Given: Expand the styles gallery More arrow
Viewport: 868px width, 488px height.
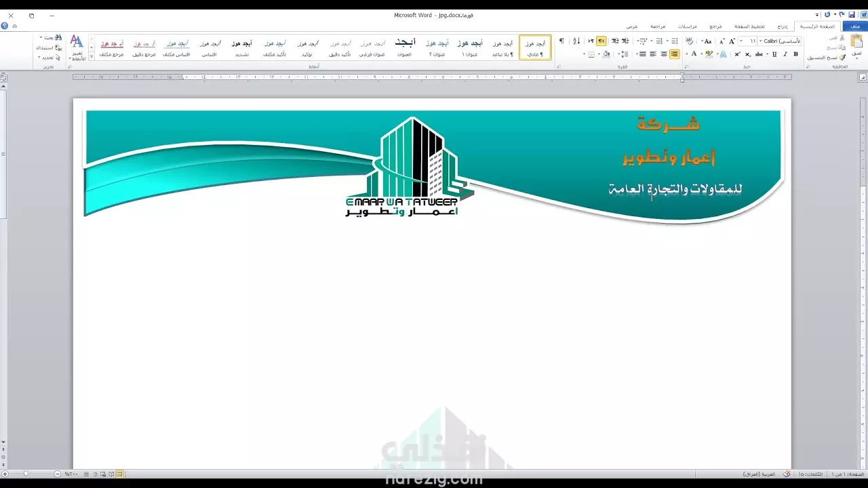Looking at the screenshot, I should point(92,57).
